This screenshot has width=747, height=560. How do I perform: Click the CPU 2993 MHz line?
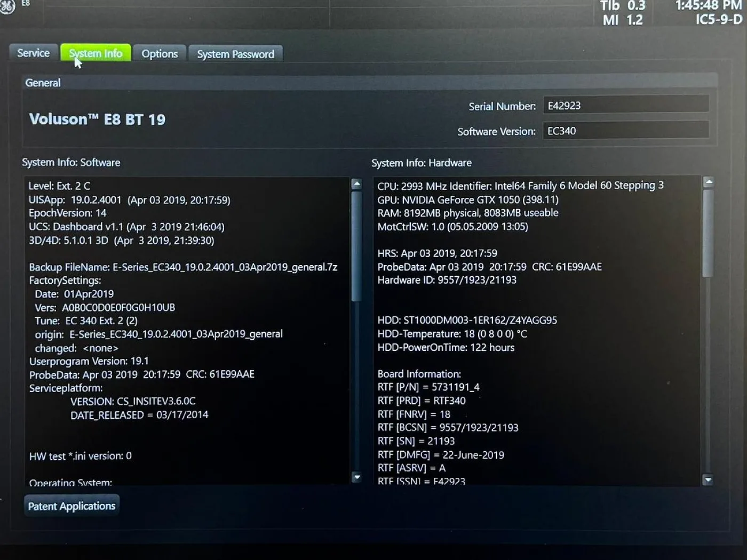pos(520,186)
